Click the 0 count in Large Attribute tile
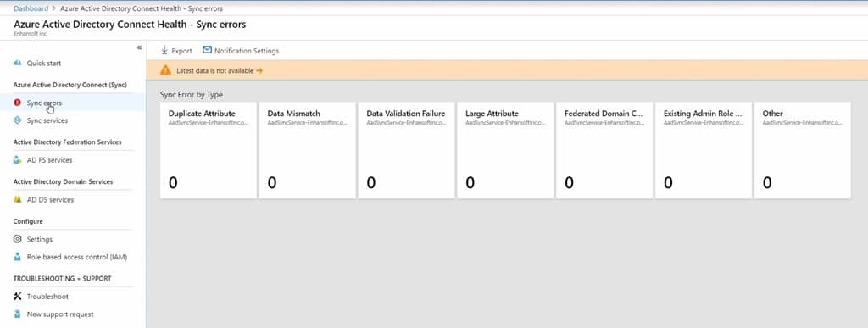The image size is (868, 328). pos(470,182)
